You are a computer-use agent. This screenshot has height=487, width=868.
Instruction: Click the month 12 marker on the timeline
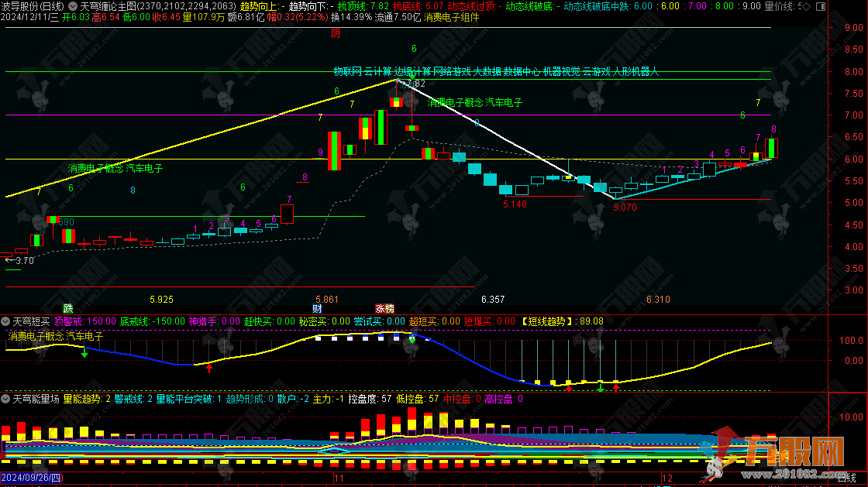pyautogui.click(x=667, y=478)
